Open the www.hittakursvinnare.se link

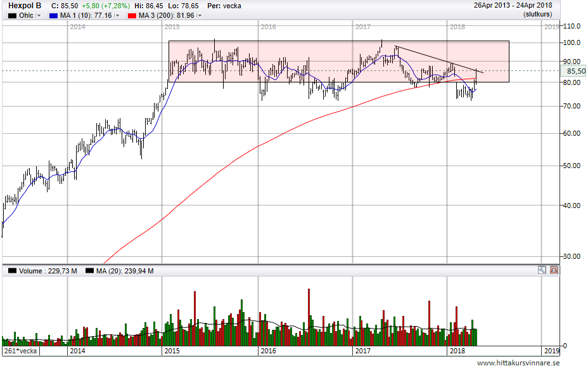518,362
